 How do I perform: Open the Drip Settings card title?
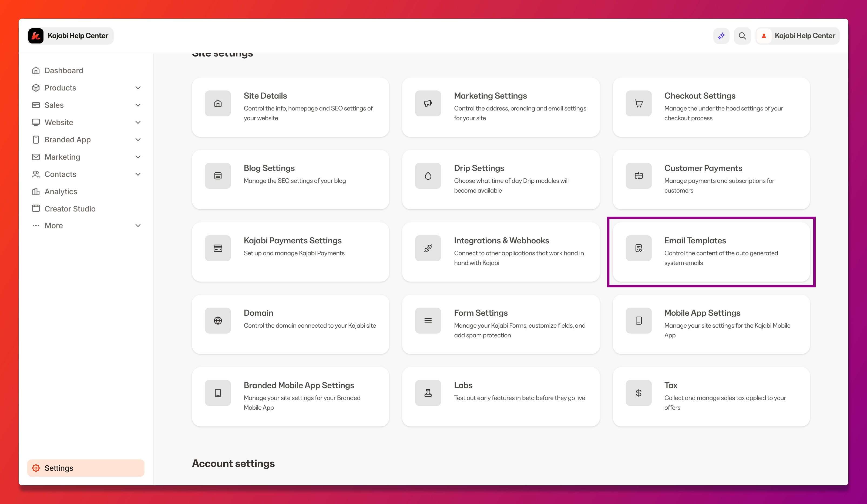pyautogui.click(x=479, y=168)
